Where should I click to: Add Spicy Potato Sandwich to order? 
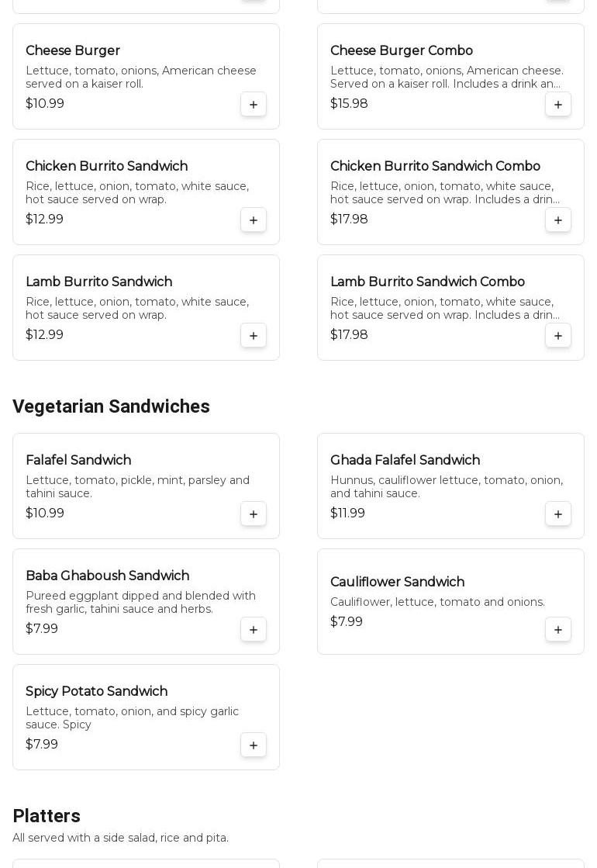click(x=254, y=745)
